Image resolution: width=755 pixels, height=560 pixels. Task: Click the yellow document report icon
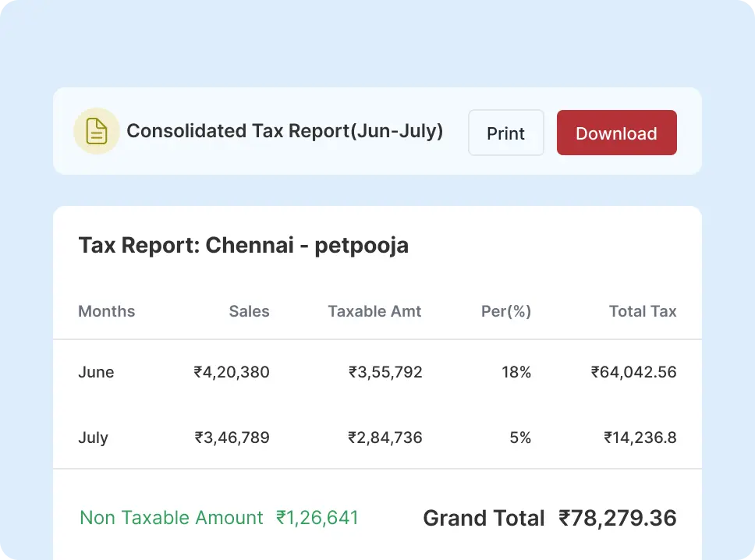click(x=96, y=131)
